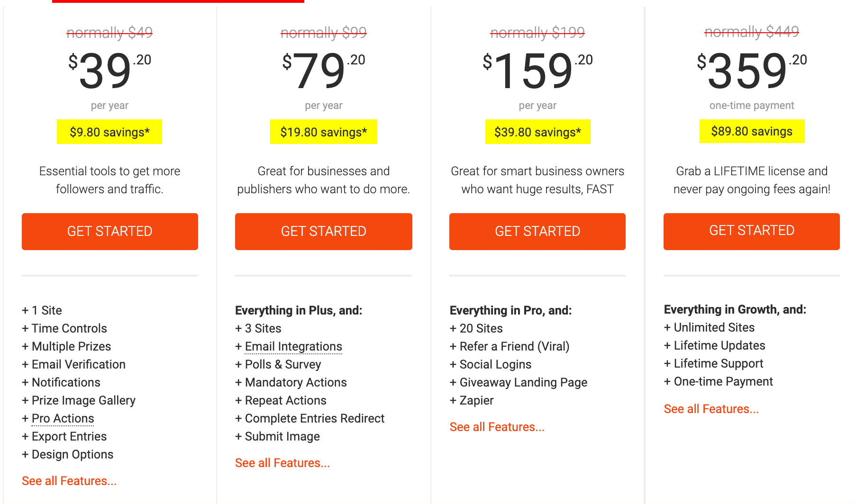Screen dimensions: 856x504
Task: Click the $19.80 savings yellow badge
Action: point(323,132)
